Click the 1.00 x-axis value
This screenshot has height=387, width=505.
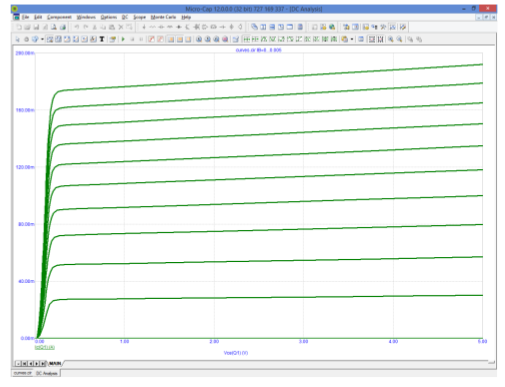124,341
